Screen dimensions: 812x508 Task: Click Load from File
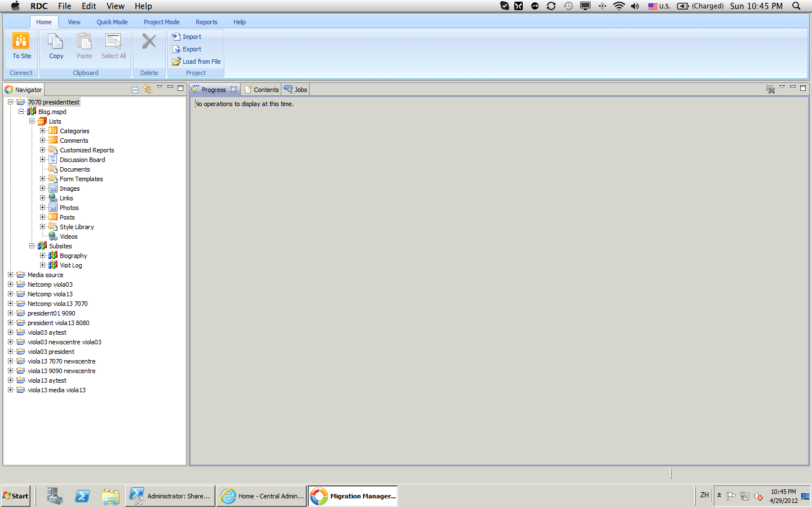tap(196, 62)
